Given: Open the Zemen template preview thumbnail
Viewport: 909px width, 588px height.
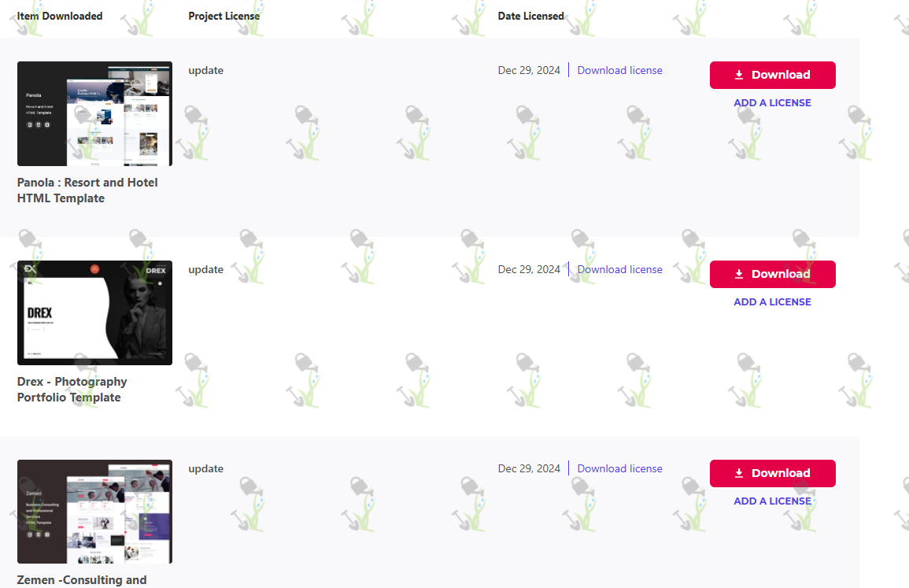Looking at the screenshot, I should (x=94, y=512).
